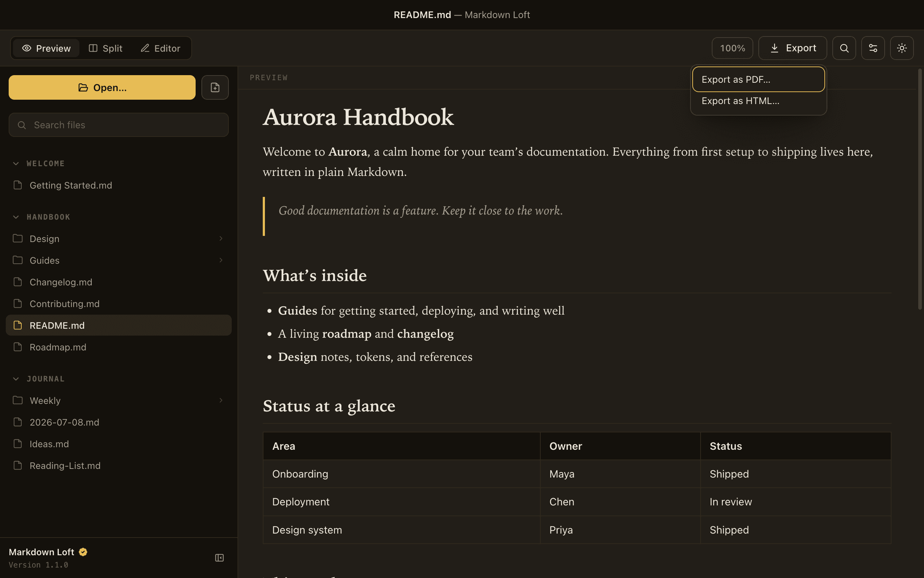Open Contributing.md from the sidebar
The width and height of the screenshot is (924, 578).
118,303
